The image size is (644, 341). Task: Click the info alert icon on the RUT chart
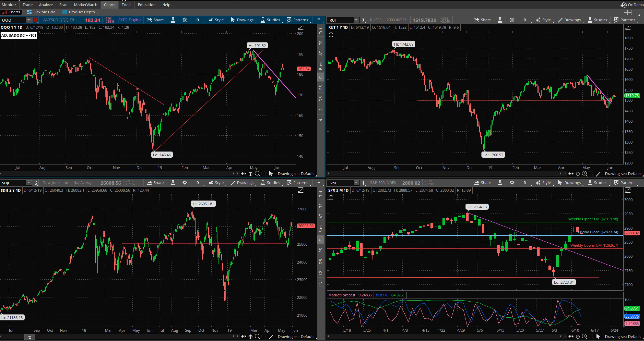click(331, 35)
